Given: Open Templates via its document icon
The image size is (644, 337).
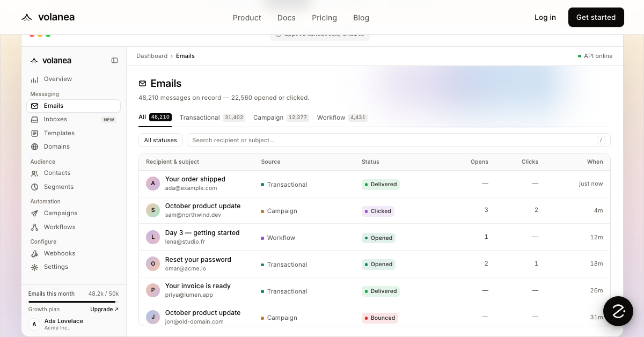Looking at the screenshot, I should (x=34, y=133).
